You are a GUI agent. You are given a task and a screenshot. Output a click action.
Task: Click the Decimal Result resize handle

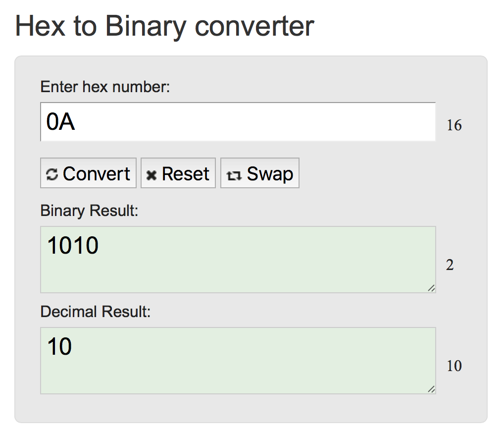[431, 389]
